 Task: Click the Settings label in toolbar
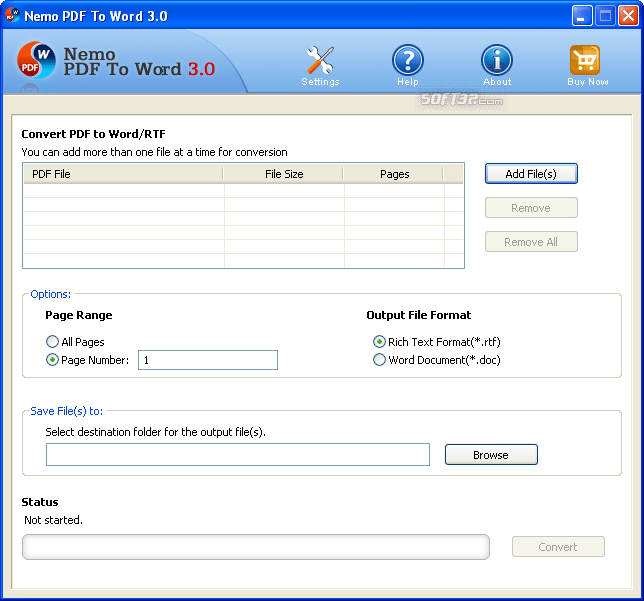[320, 82]
